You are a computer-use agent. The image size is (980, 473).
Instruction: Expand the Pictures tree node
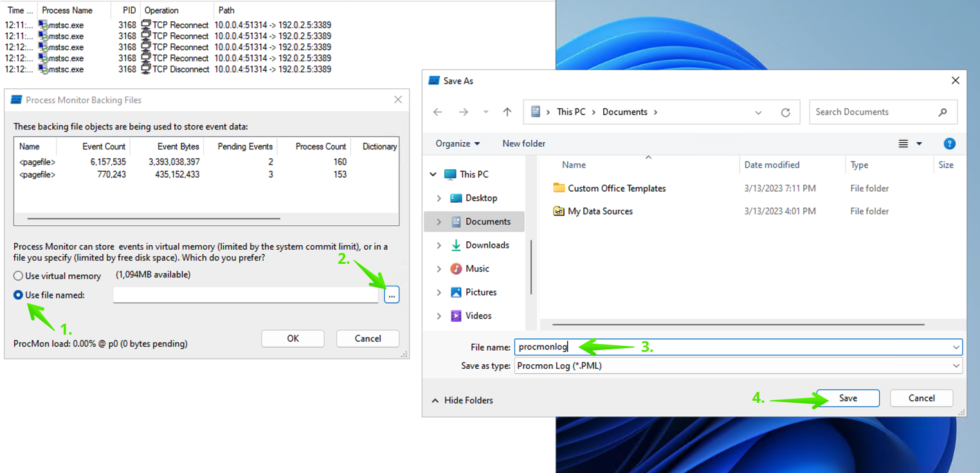[x=439, y=292]
